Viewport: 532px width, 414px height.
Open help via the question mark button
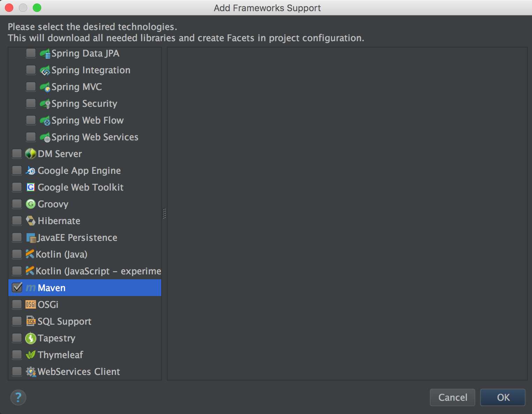tap(18, 397)
